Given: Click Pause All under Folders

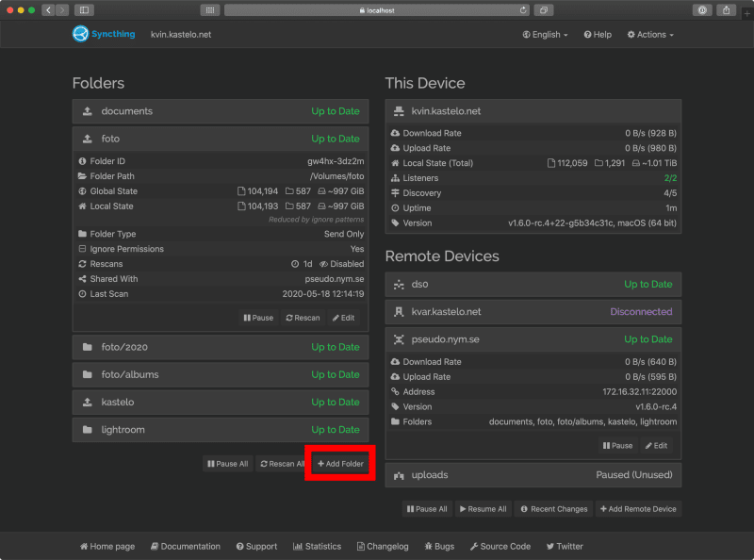Looking at the screenshot, I should (x=227, y=464).
